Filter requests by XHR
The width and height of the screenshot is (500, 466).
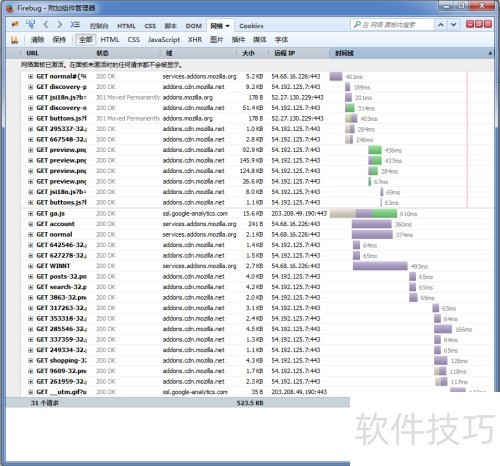click(195, 40)
